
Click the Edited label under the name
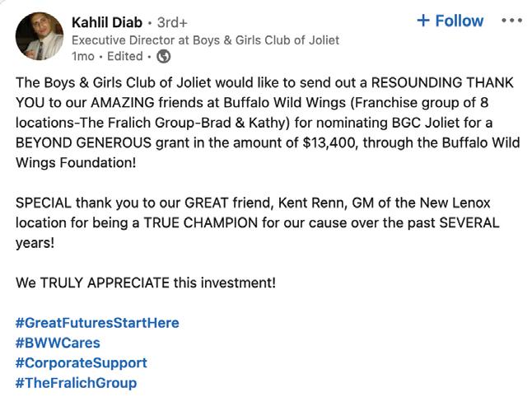(x=125, y=56)
